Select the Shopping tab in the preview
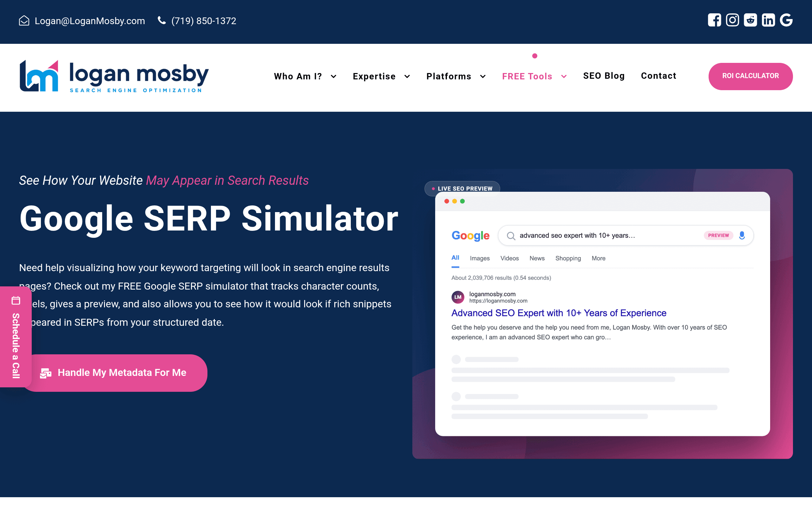The image size is (812, 508). (x=568, y=258)
